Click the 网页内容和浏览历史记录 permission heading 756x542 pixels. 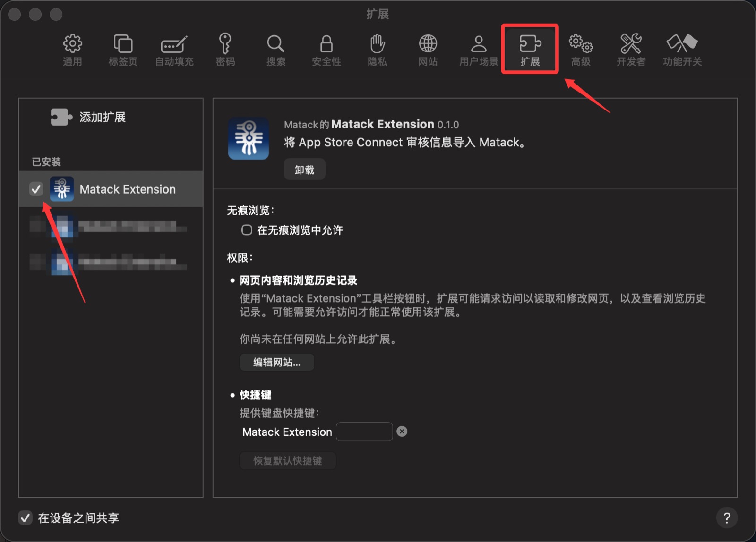pos(298,280)
